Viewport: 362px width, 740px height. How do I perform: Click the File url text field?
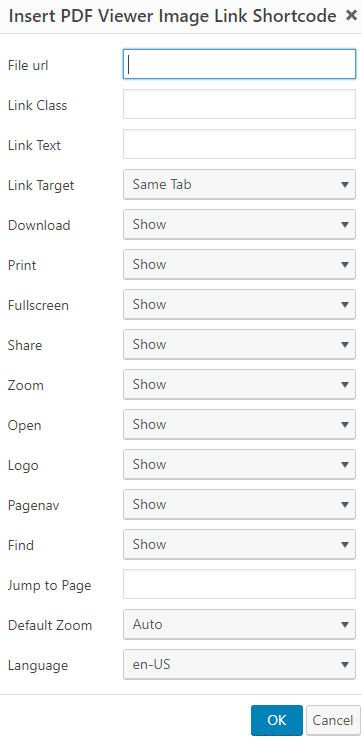(x=239, y=64)
